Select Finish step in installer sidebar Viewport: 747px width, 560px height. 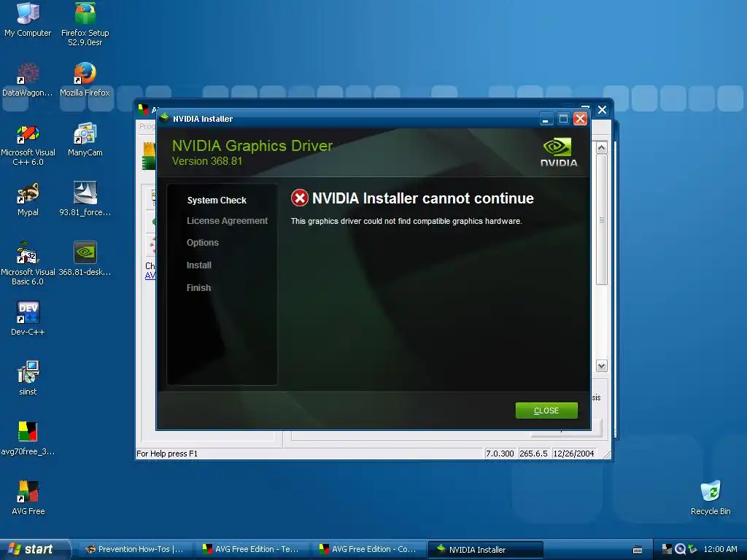coord(198,287)
